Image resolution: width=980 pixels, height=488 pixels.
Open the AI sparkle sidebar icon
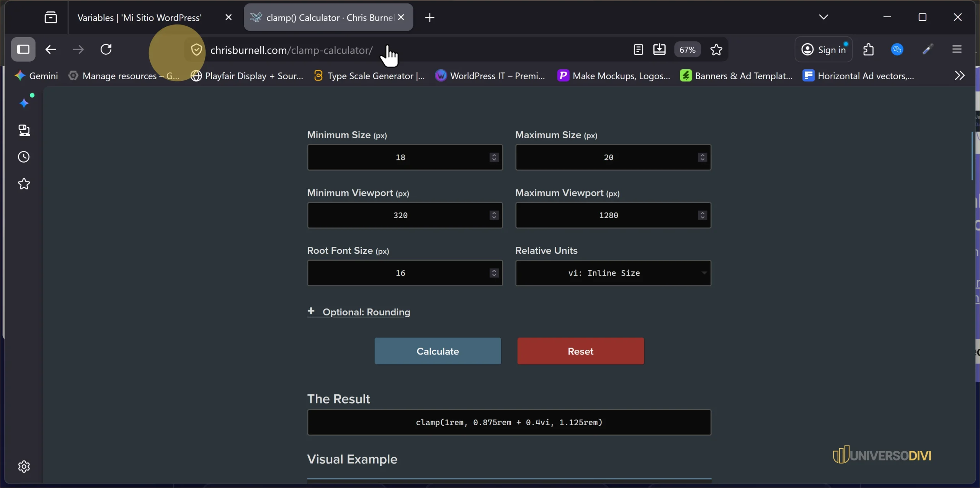coord(24,103)
